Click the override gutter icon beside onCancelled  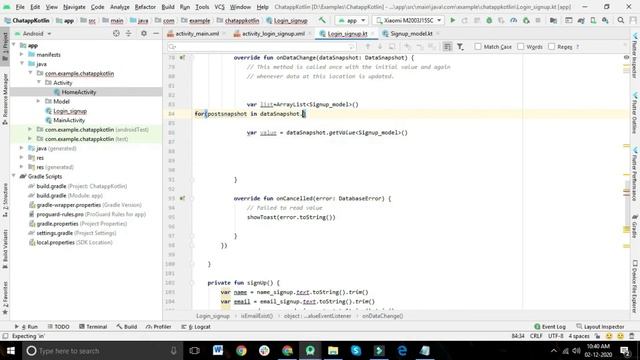pyautogui.click(x=182, y=198)
